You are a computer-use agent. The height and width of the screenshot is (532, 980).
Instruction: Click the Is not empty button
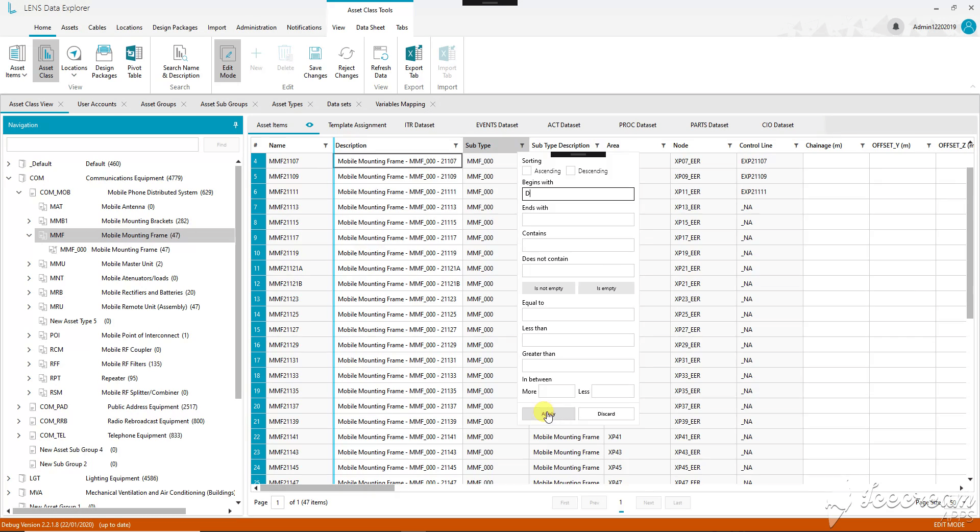pyautogui.click(x=549, y=288)
